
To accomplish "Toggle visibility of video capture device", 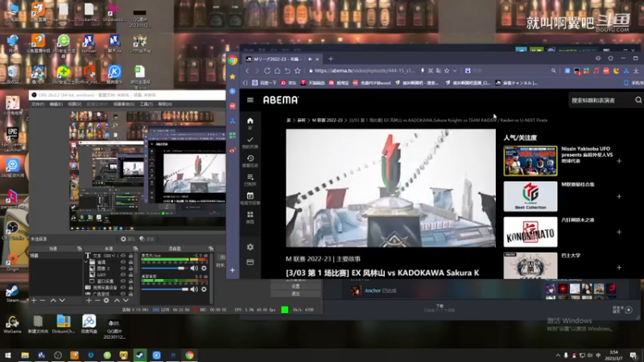I will point(123,287).
